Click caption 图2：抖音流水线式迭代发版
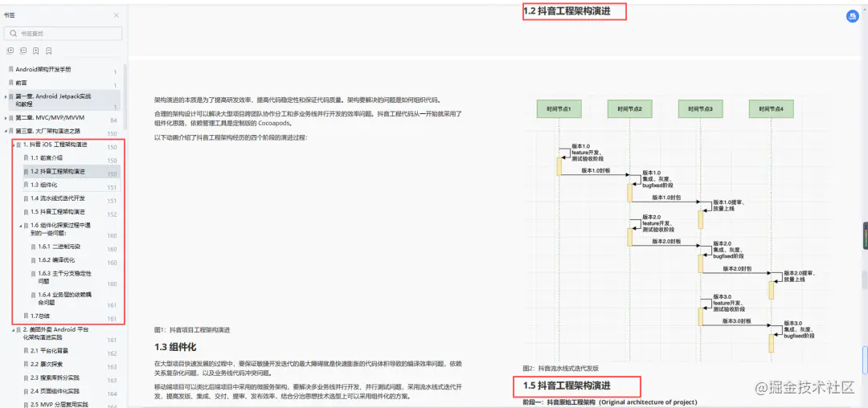The image size is (868, 408). click(x=561, y=368)
